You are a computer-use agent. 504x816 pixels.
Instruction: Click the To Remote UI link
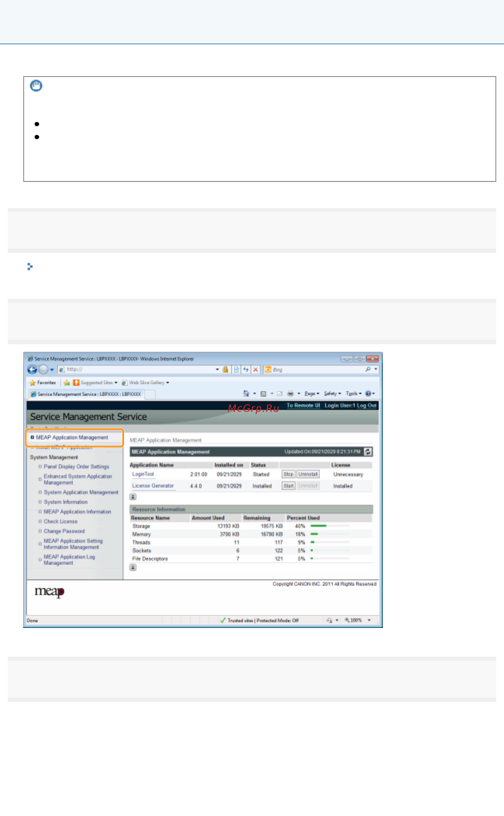point(303,405)
